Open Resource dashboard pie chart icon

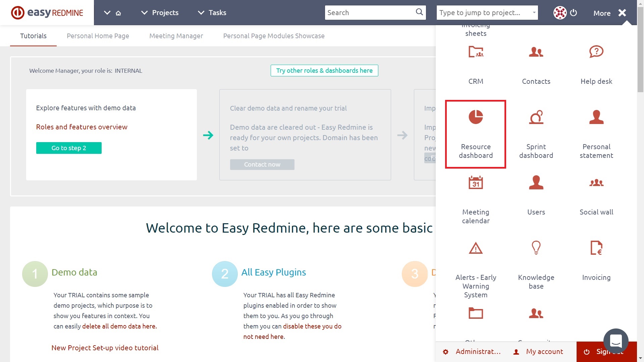coord(476,117)
